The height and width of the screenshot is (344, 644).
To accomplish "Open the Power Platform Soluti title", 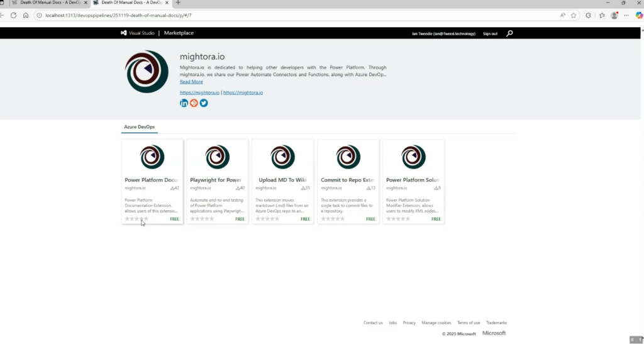I will point(413,180).
